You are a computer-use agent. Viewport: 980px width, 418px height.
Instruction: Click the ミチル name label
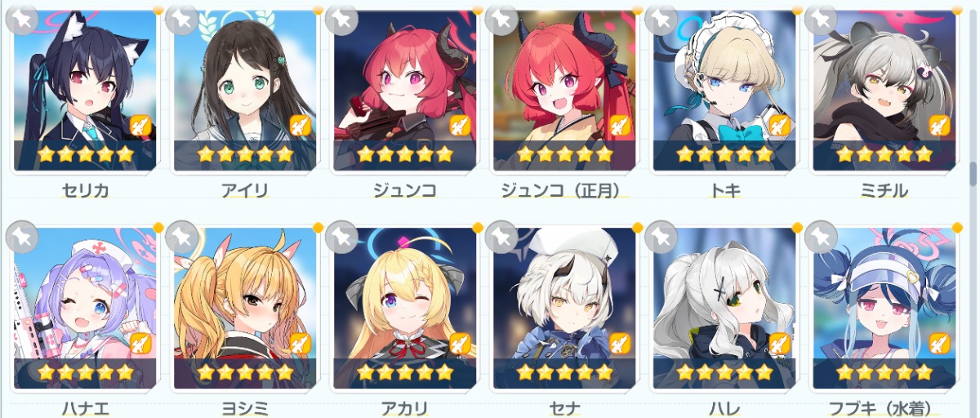click(884, 191)
